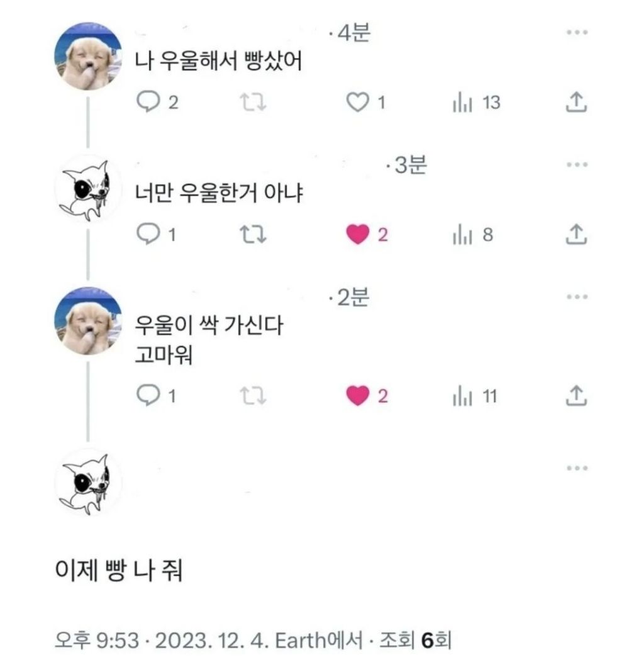Open the 2분 timestamp link

(x=351, y=298)
